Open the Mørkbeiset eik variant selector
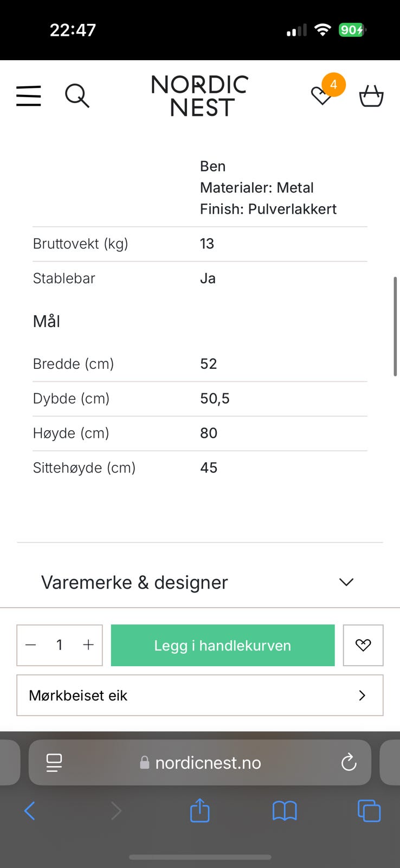400x868 pixels. pyautogui.click(x=200, y=695)
